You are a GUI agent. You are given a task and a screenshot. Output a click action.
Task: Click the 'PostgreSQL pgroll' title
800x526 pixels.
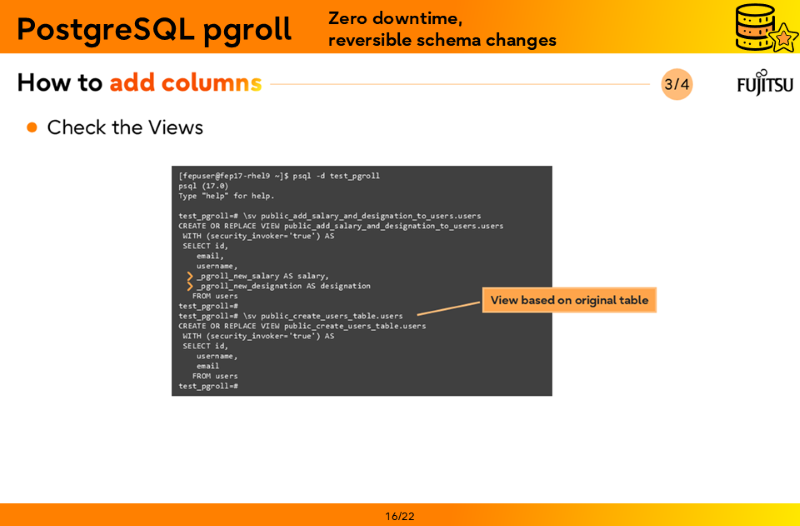(154, 29)
